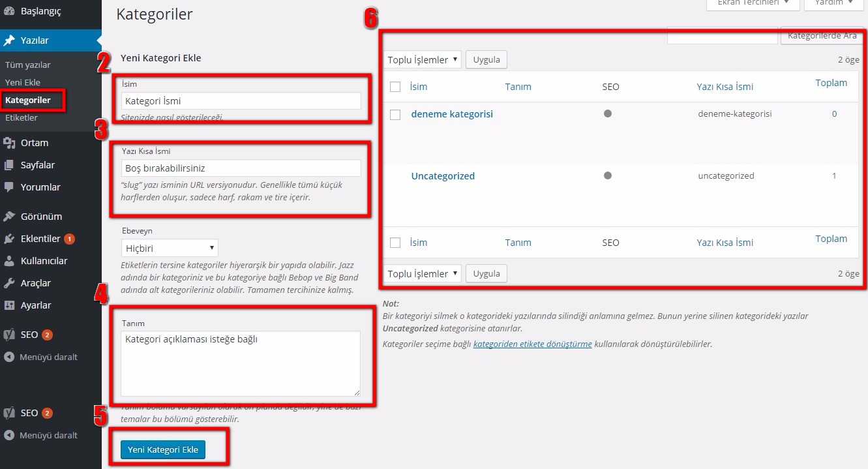Click post count 1 for Uncategorized
Screen dimensions: 868x469
[x=834, y=175]
